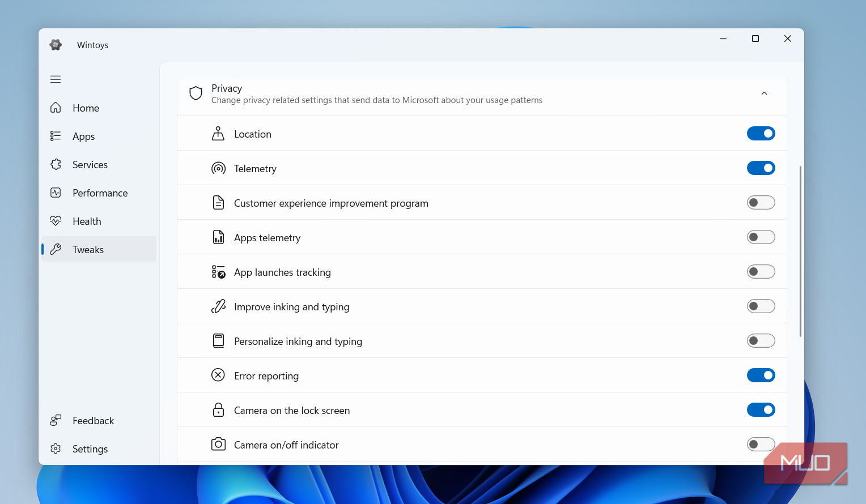The height and width of the screenshot is (504, 866).
Task: Click the Telemetry signal icon
Action: (x=218, y=168)
